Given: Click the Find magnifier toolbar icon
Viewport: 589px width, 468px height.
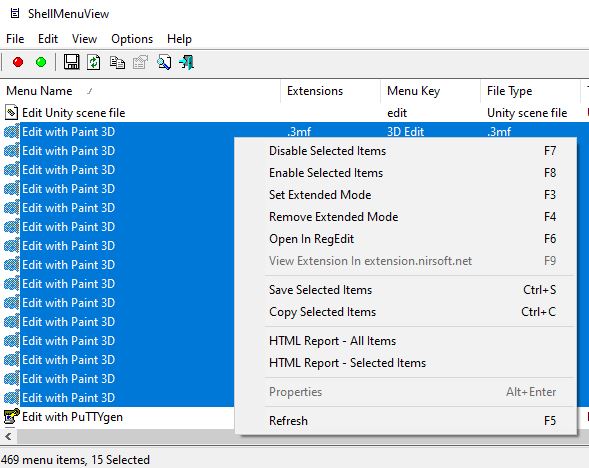Looking at the screenshot, I should point(164,62).
